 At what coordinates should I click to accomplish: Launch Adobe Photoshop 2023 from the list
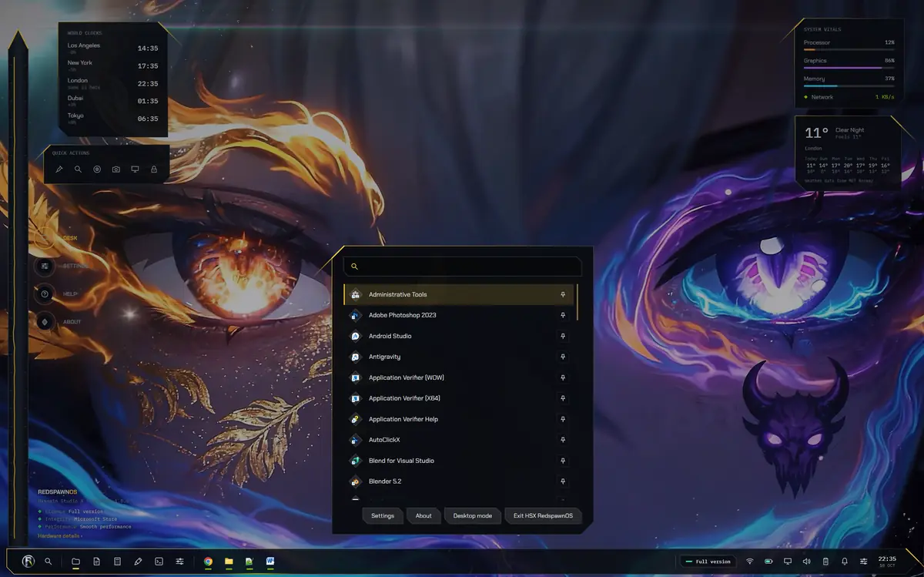coord(459,315)
